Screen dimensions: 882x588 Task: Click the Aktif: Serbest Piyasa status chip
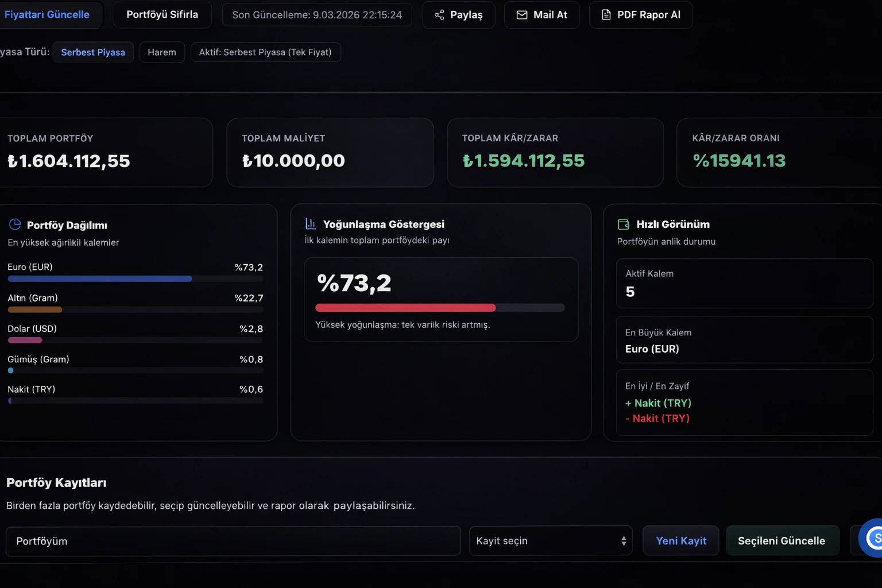(265, 52)
